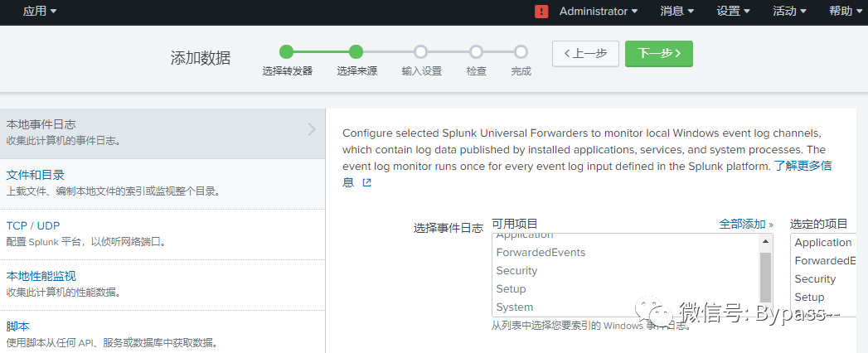
Task: Click the 选择来源 step circle
Action: pyautogui.click(x=356, y=52)
